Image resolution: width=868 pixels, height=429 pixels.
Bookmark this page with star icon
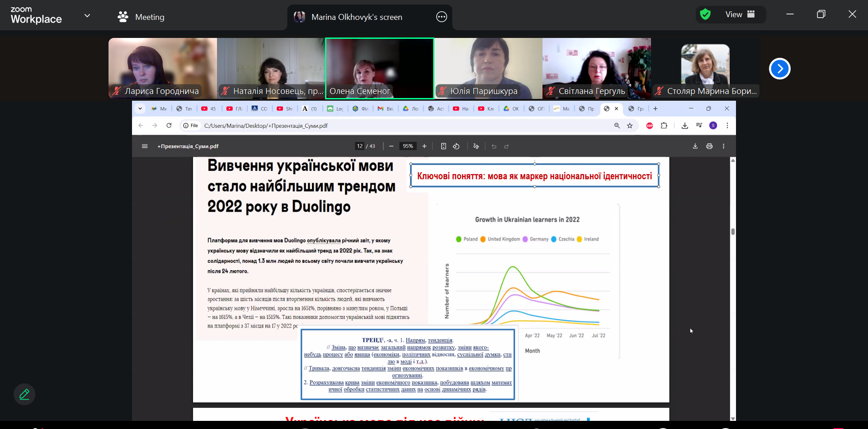click(630, 126)
